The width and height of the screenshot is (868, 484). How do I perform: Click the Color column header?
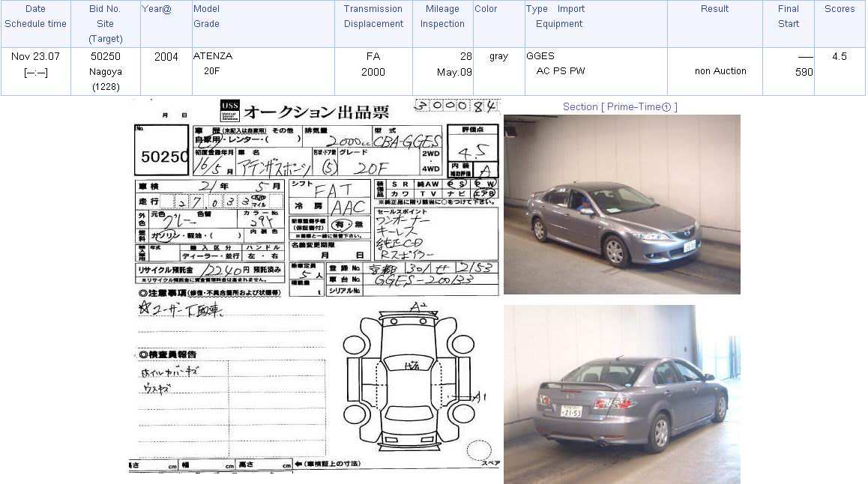(498, 24)
